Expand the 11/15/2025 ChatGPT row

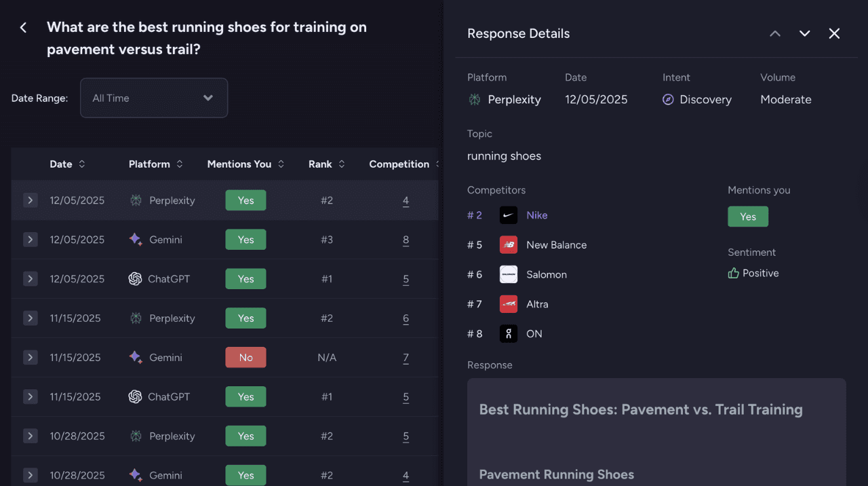pyautogui.click(x=30, y=396)
